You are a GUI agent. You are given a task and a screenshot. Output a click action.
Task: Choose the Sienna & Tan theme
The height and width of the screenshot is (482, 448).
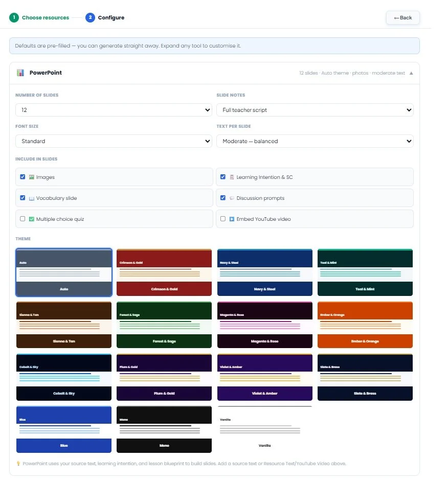coord(64,325)
